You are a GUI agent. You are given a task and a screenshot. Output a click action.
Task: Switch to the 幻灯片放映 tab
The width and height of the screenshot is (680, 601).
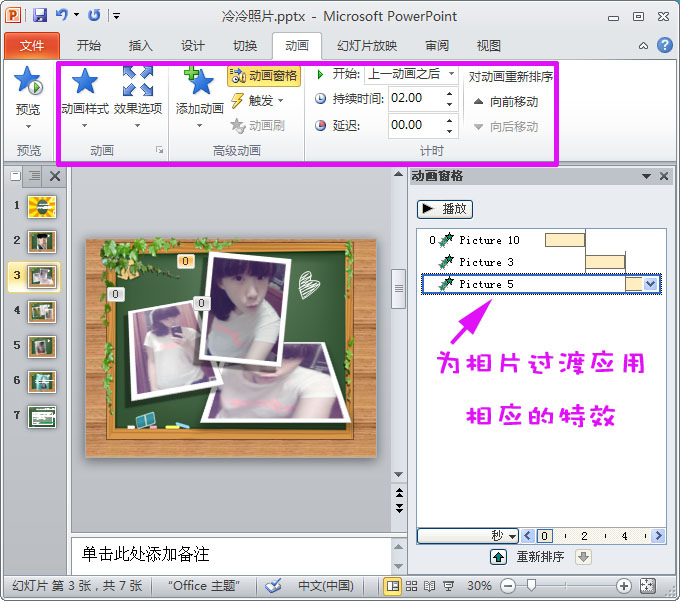pyautogui.click(x=367, y=46)
